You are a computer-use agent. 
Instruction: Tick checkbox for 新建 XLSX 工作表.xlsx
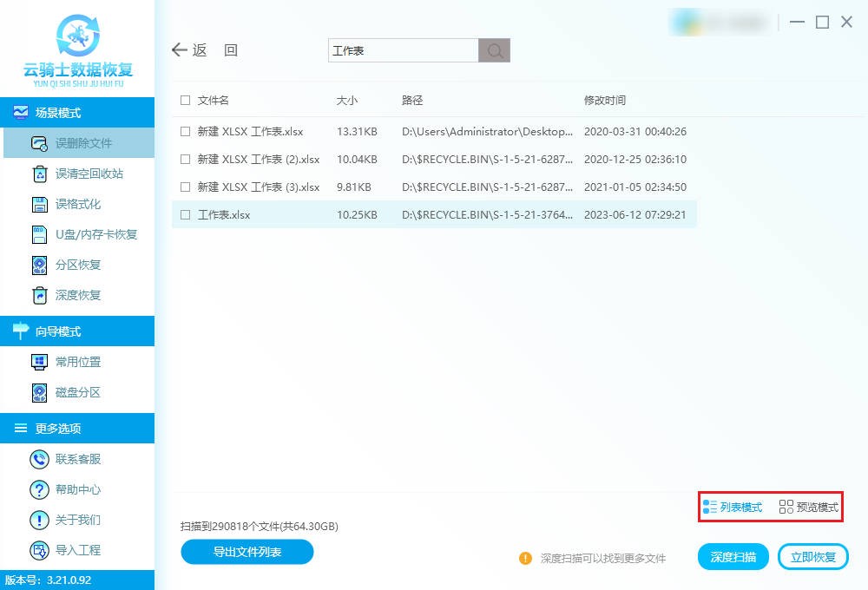(185, 132)
